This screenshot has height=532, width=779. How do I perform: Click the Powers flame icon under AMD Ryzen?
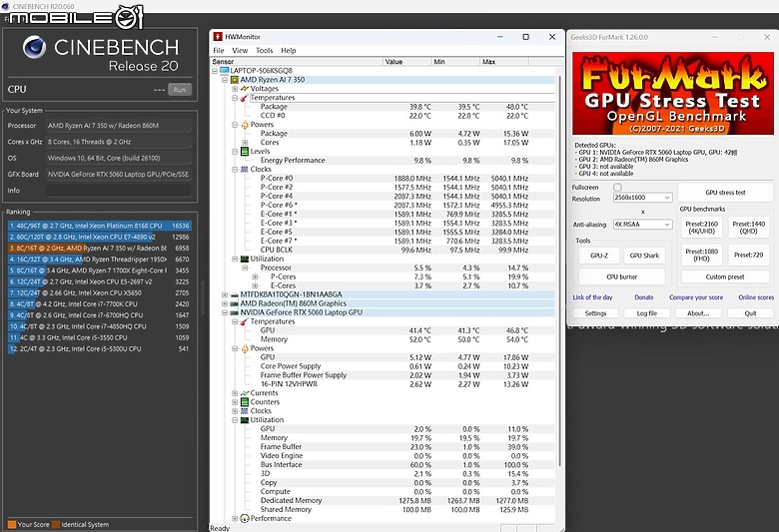(x=245, y=124)
